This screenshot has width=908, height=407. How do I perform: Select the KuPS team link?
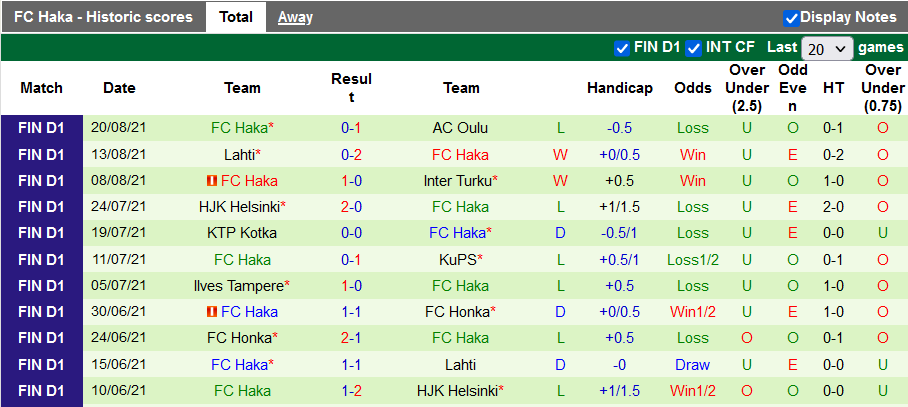(457, 260)
